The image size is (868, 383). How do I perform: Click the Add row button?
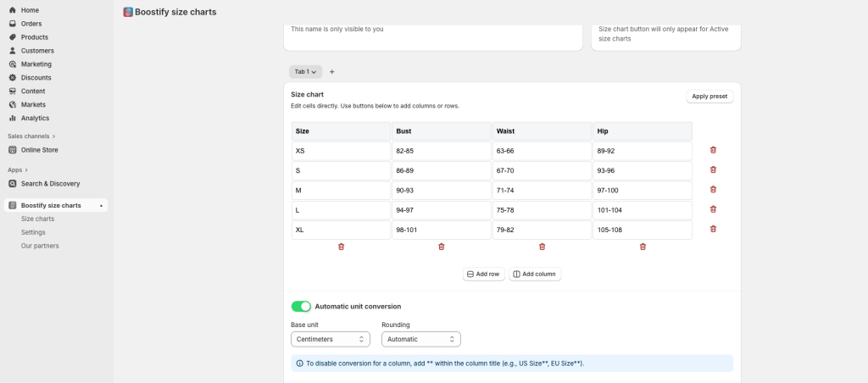coord(484,274)
